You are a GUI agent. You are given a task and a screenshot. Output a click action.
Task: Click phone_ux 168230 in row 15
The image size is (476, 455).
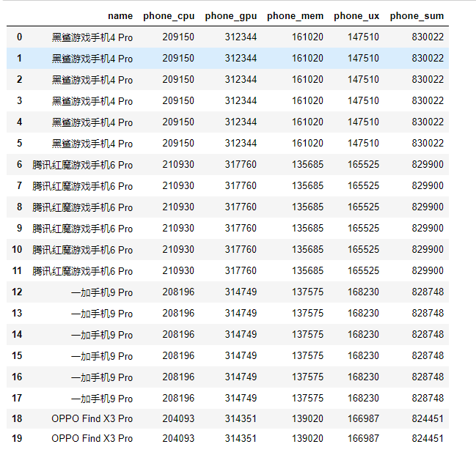[363, 355]
